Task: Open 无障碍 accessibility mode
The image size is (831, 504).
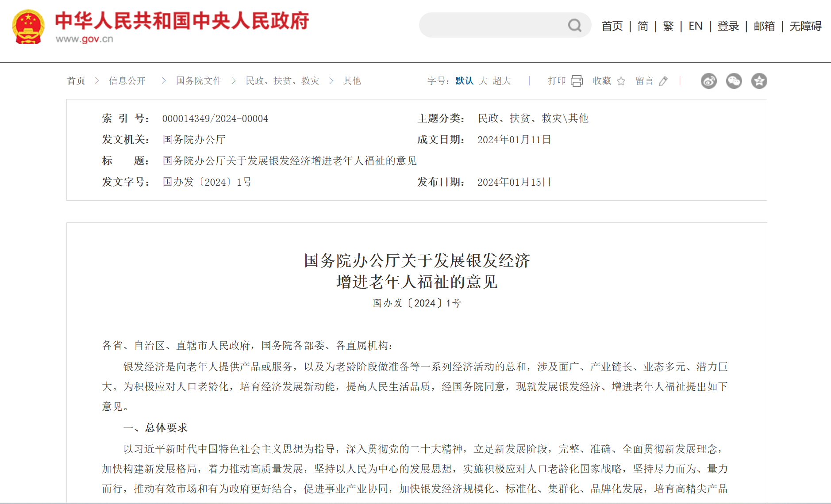Action: 805,26
